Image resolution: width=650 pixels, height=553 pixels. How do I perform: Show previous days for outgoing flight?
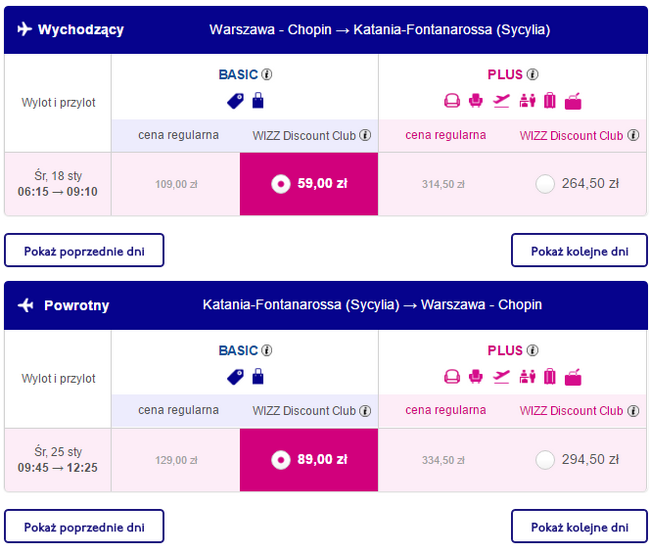pyautogui.click(x=84, y=250)
